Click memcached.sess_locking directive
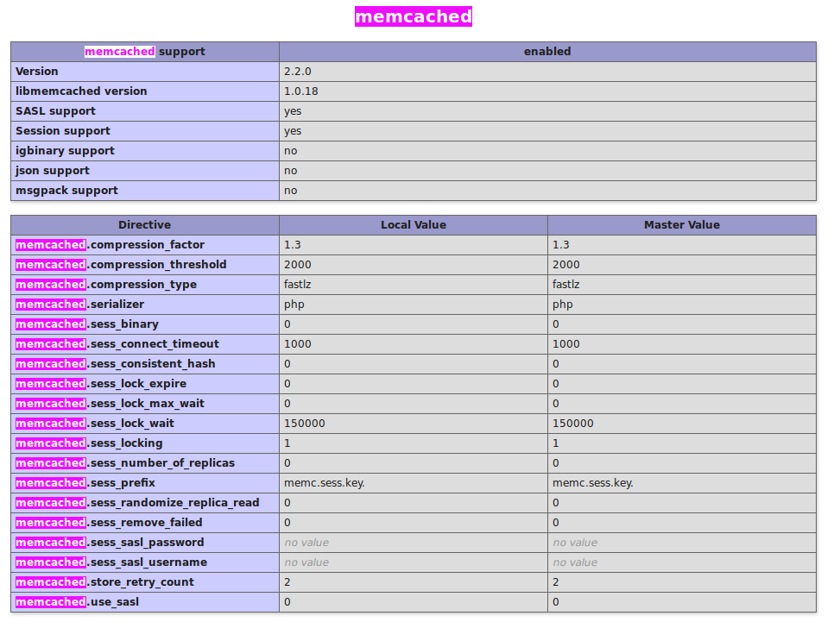Viewport: 840px width, 622px height. tap(89, 443)
